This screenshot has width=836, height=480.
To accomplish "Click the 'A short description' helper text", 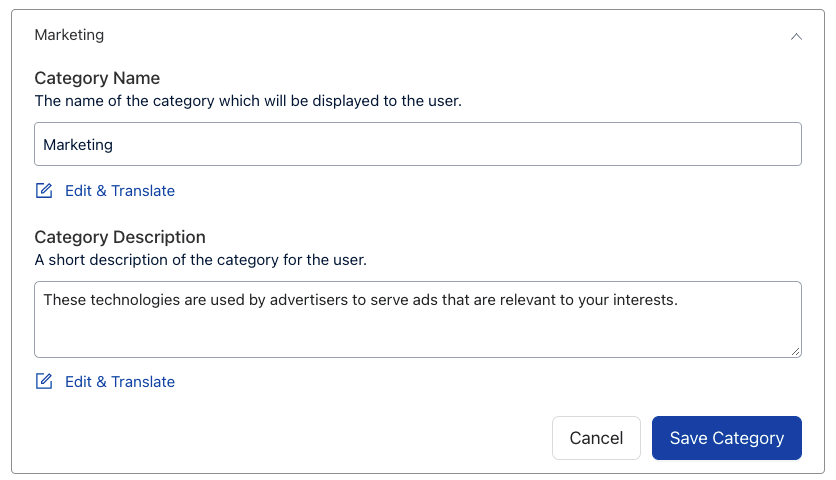I will pos(201,261).
